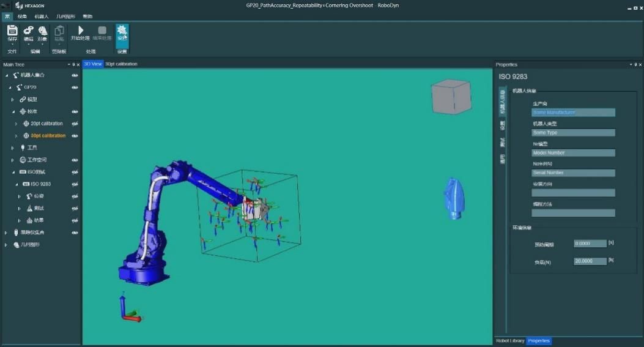This screenshot has height=347, width=644.
Task: Click the clipboard Paste (粘贴) icon
Action: [x=59, y=33]
